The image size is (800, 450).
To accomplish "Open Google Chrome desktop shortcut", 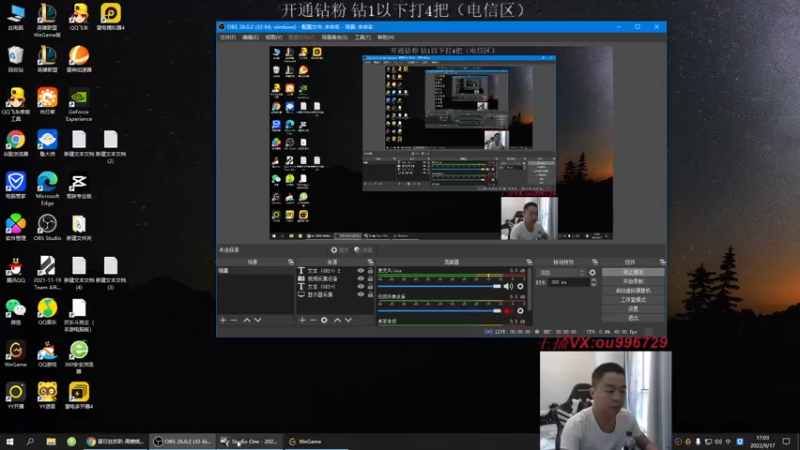I will (x=16, y=143).
